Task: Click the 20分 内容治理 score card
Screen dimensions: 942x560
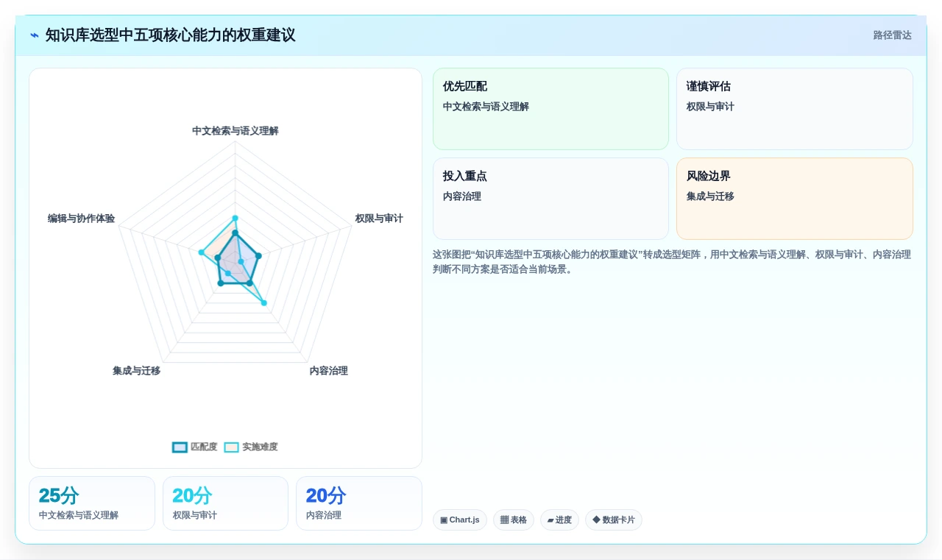Action: pyautogui.click(x=359, y=503)
